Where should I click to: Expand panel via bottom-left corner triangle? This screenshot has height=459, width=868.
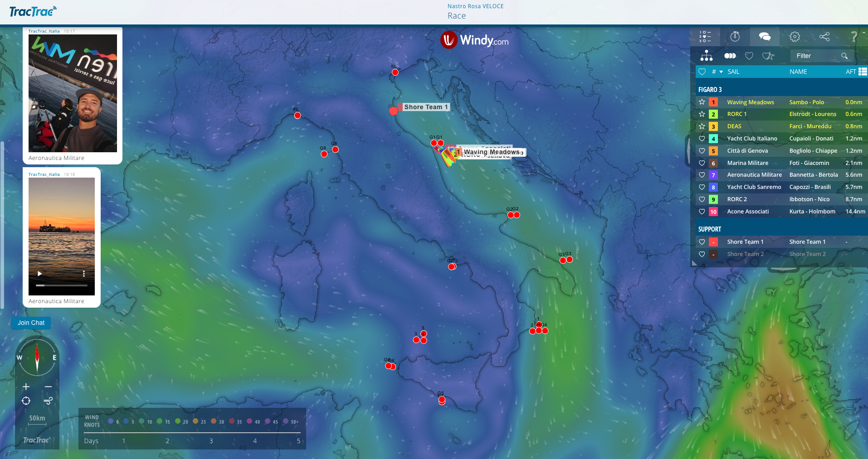(x=694, y=263)
